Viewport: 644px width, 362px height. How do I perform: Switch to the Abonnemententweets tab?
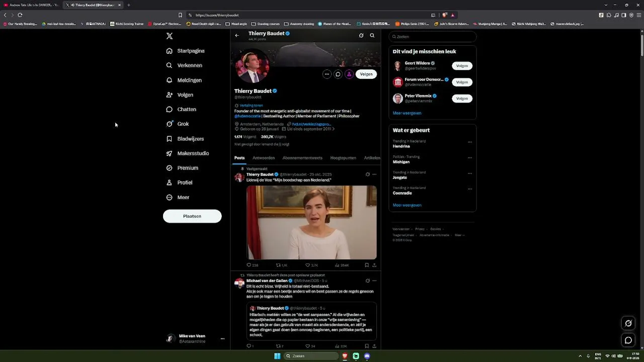pos(302,158)
